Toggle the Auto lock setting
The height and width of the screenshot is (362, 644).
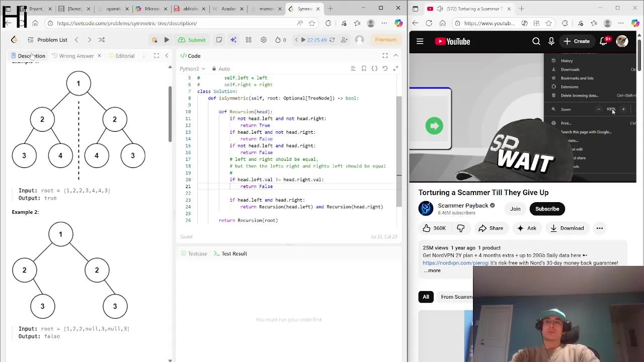221,68
